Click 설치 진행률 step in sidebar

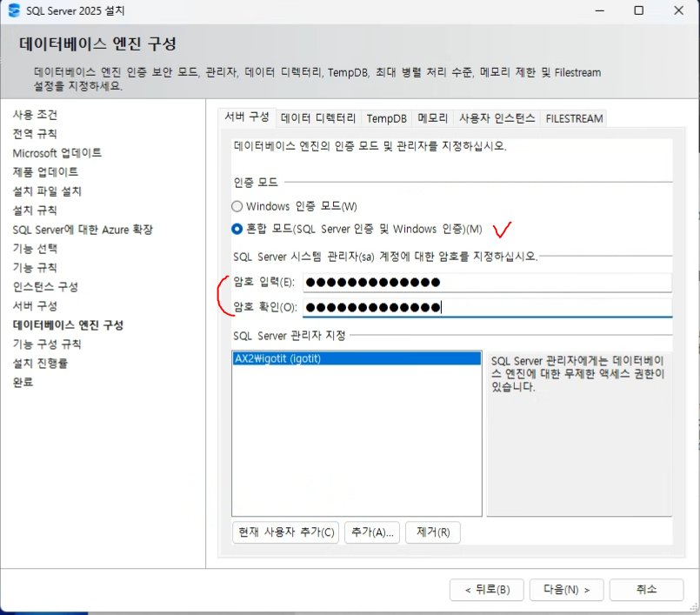[40, 363]
